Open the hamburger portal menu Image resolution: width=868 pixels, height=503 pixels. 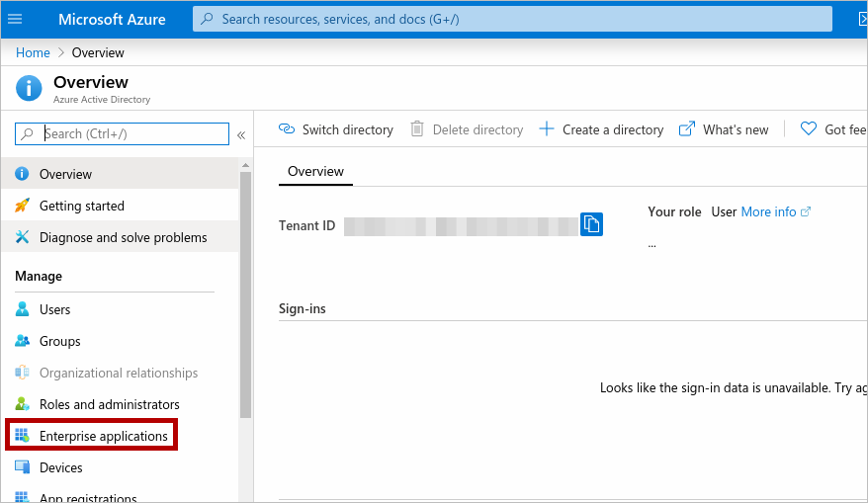coord(15,20)
